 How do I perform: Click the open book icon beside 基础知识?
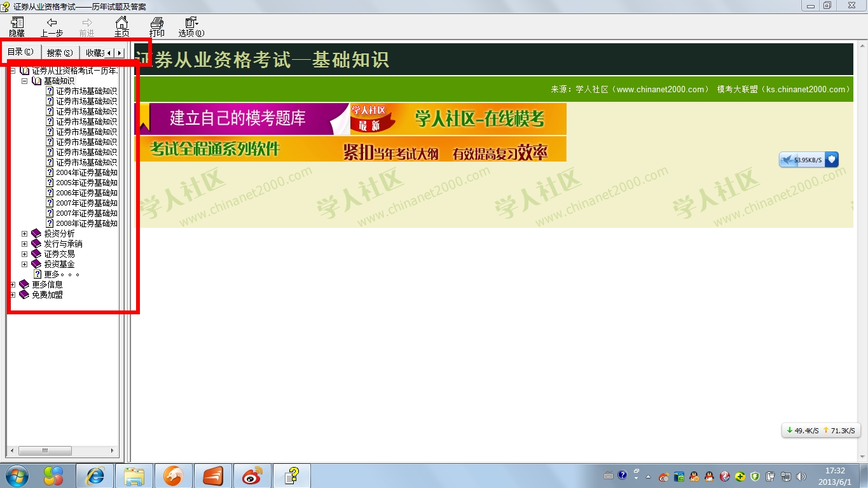36,81
